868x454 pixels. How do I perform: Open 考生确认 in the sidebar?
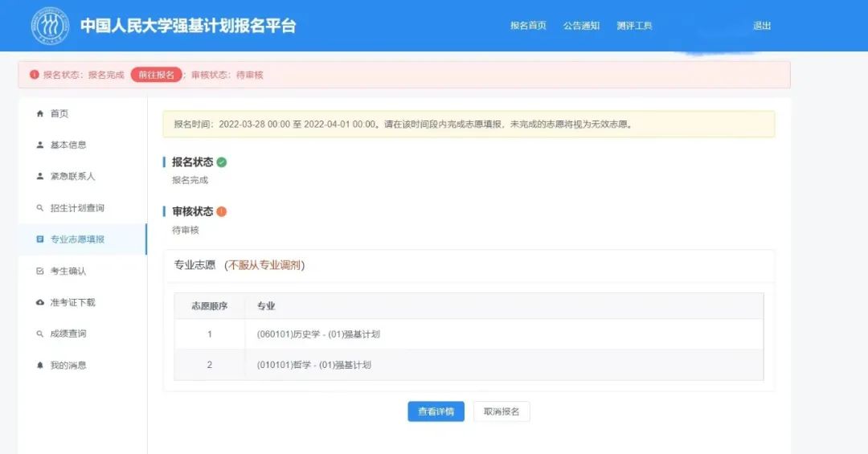point(83,272)
